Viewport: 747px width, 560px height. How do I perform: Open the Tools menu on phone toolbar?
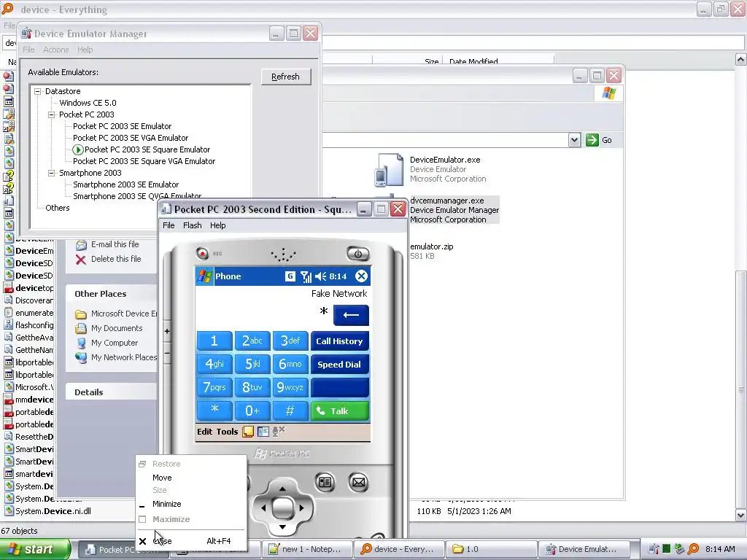(x=228, y=432)
